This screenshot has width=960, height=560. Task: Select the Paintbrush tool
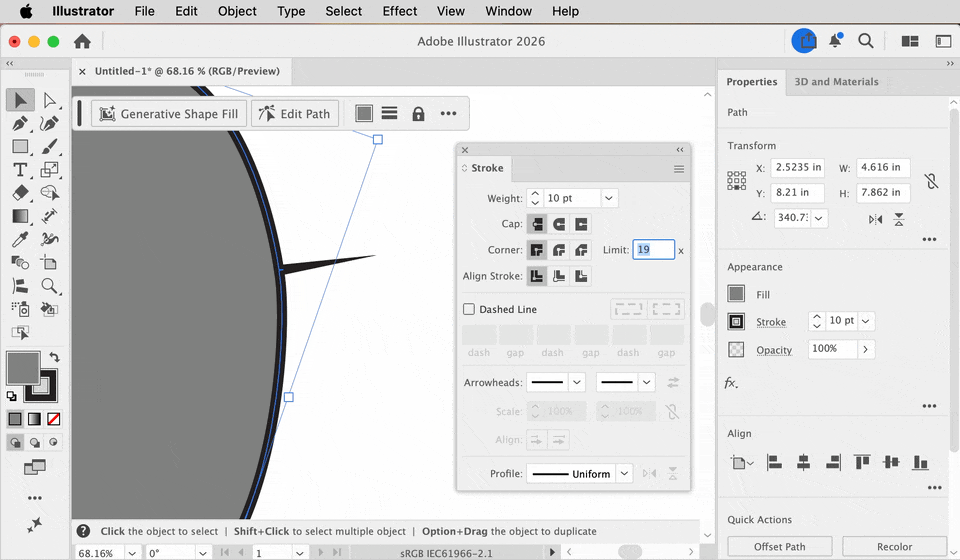(x=50, y=147)
